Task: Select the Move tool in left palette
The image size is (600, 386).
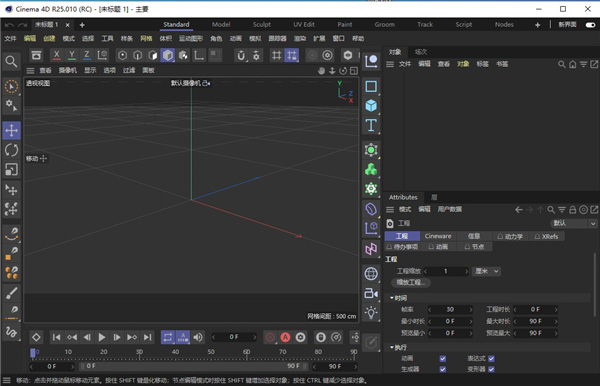Action: coord(11,130)
